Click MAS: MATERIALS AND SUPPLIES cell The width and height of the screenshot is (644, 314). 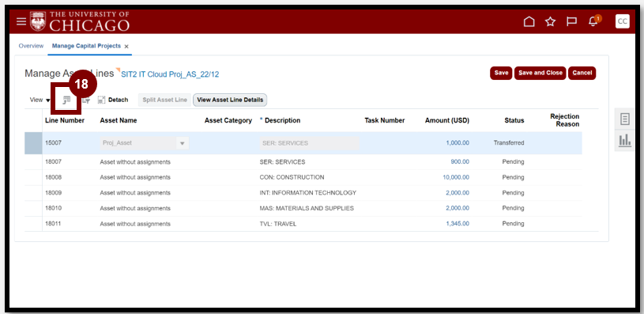tap(307, 208)
